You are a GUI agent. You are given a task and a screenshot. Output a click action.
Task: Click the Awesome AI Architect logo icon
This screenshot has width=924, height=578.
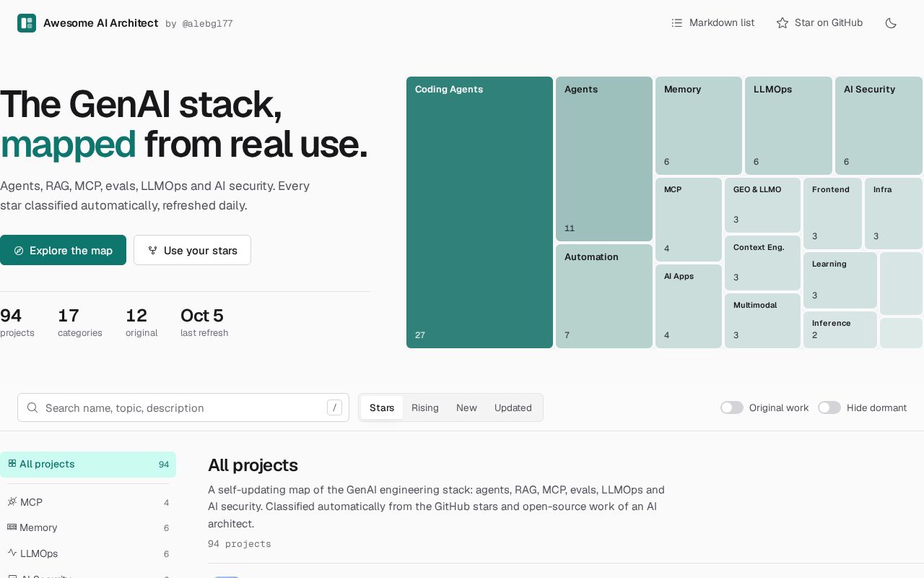[27, 23]
